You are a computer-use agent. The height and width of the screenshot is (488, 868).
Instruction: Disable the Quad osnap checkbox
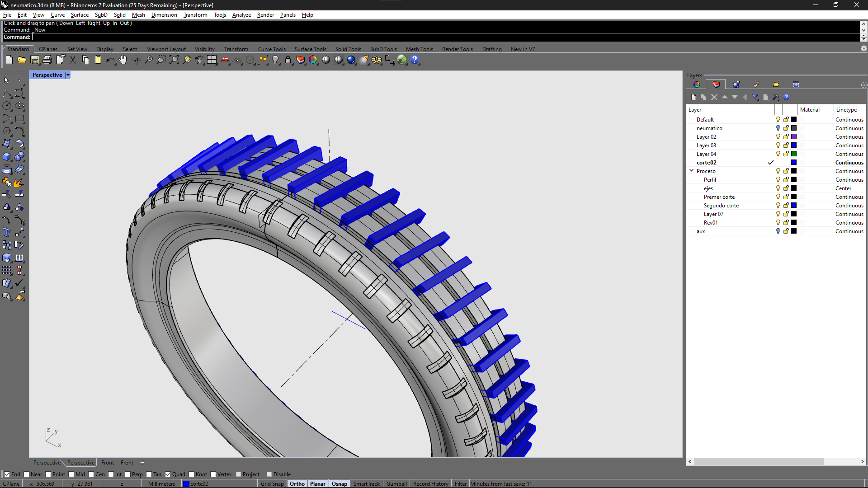[168, 474]
